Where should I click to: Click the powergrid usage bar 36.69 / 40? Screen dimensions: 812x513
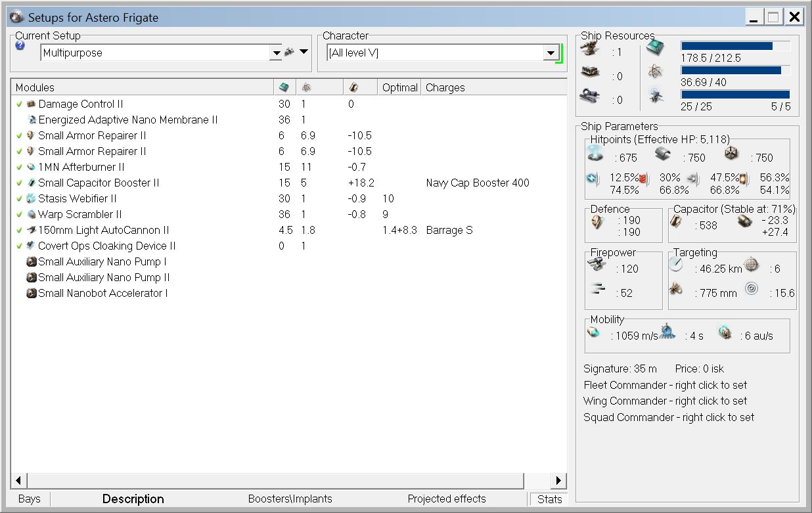click(735, 70)
